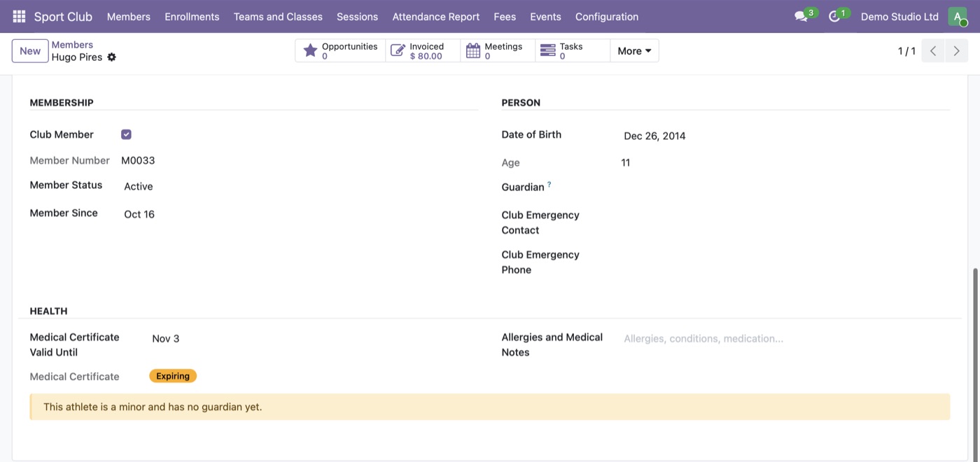Click the member number M0033

[x=138, y=160]
